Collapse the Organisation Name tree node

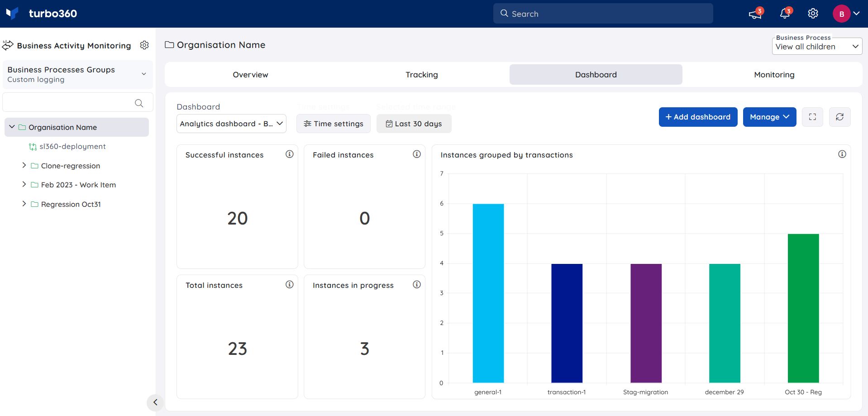[x=12, y=127]
